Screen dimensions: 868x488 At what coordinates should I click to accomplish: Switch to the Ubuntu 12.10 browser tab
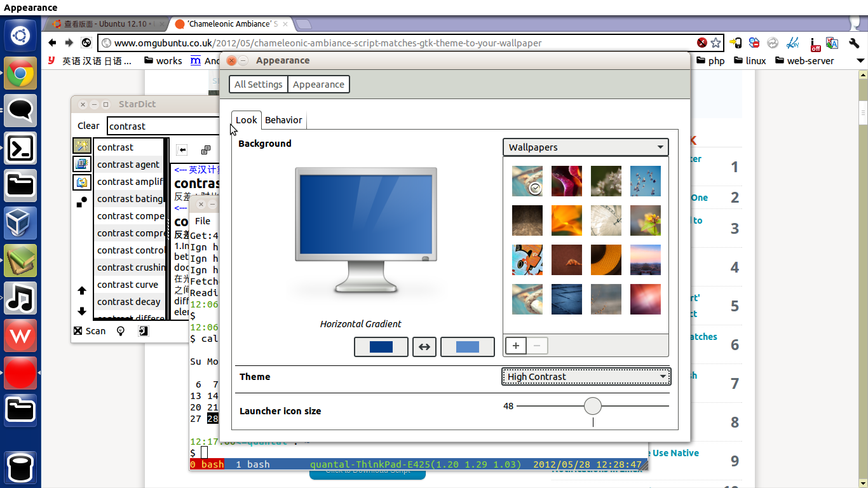(105, 24)
